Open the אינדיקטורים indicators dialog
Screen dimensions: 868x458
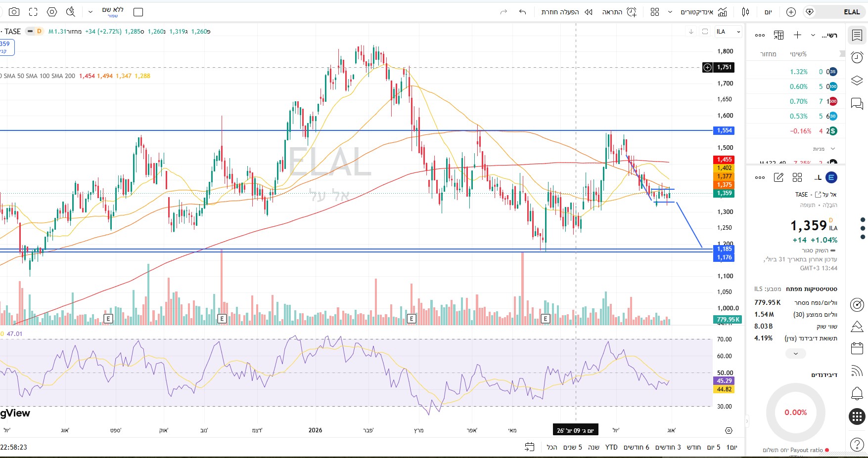pyautogui.click(x=704, y=12)
